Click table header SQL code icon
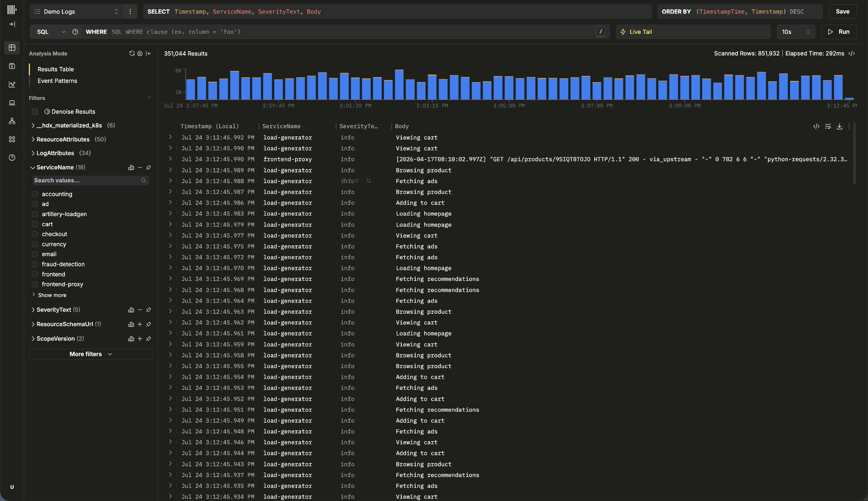 pos(816,126)
